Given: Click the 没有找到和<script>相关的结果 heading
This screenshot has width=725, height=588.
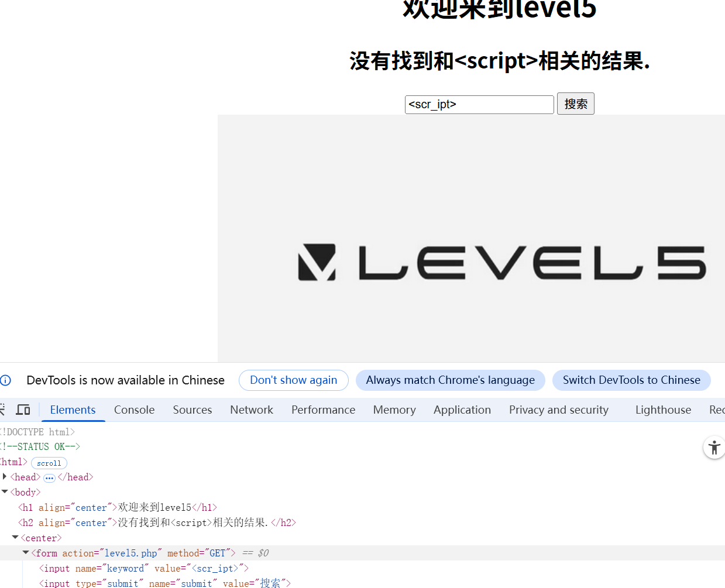Looking at the screenshot, I should point(500,61).
